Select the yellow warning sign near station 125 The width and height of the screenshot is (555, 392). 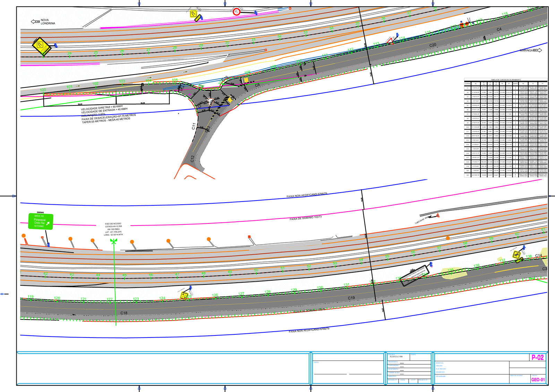click(x=184, y=296)
